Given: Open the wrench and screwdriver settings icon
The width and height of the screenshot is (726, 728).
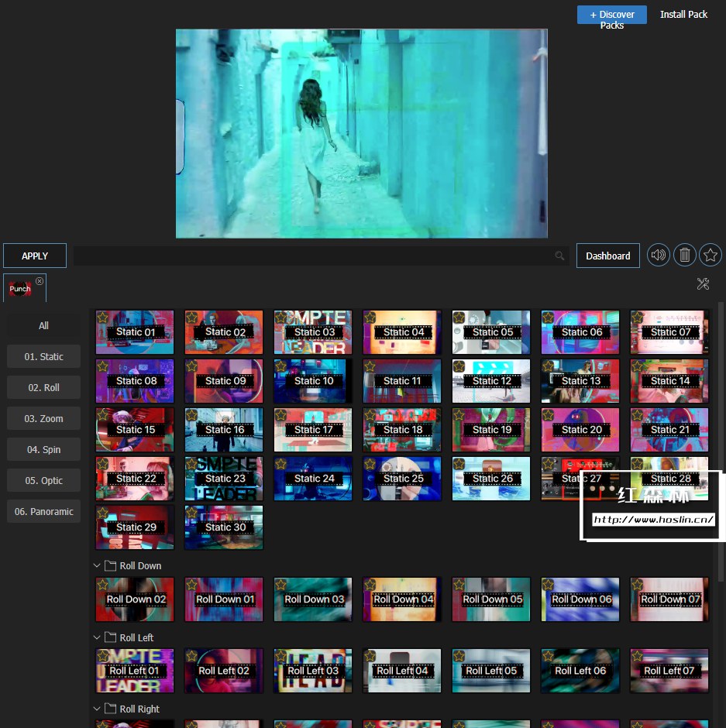Looking at the screenshot, I should pyautogui.click(x=703, y=283).
